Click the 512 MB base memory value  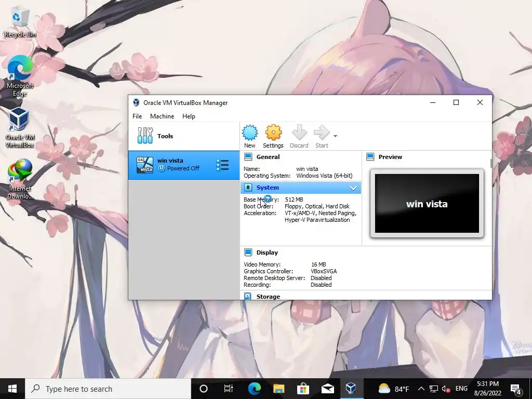pos(294,199)
